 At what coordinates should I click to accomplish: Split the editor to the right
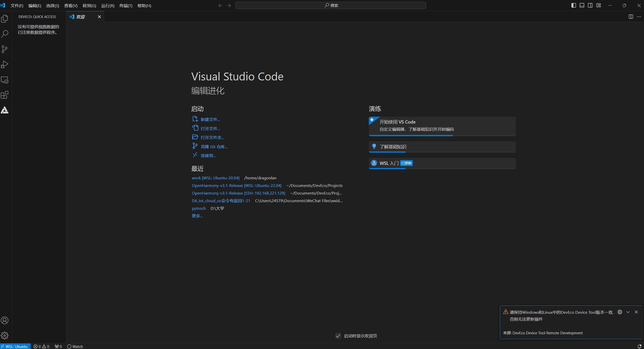click(x=631, y=17)
